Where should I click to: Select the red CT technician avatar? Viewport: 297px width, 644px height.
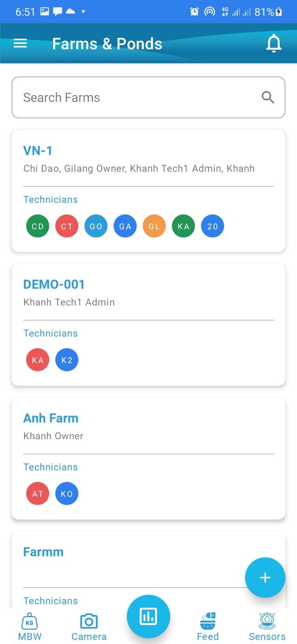click(67, 226)
